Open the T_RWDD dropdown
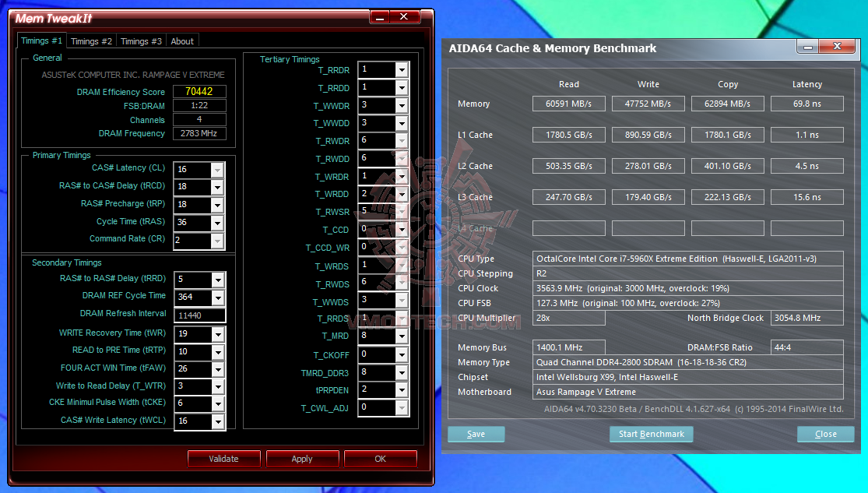Screen dimensions: 868x493 click(x=402, y=158)
